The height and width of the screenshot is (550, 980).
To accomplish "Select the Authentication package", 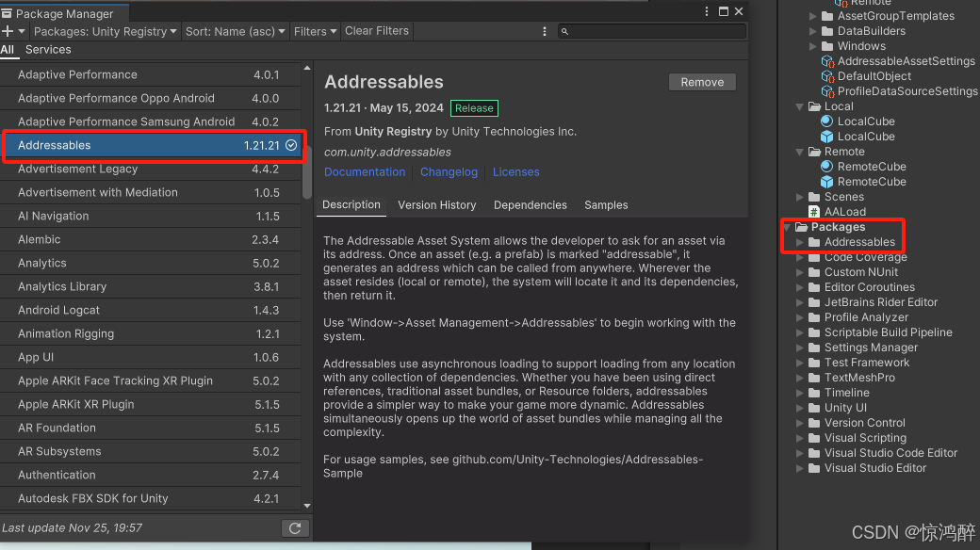I will click(150, 475).
